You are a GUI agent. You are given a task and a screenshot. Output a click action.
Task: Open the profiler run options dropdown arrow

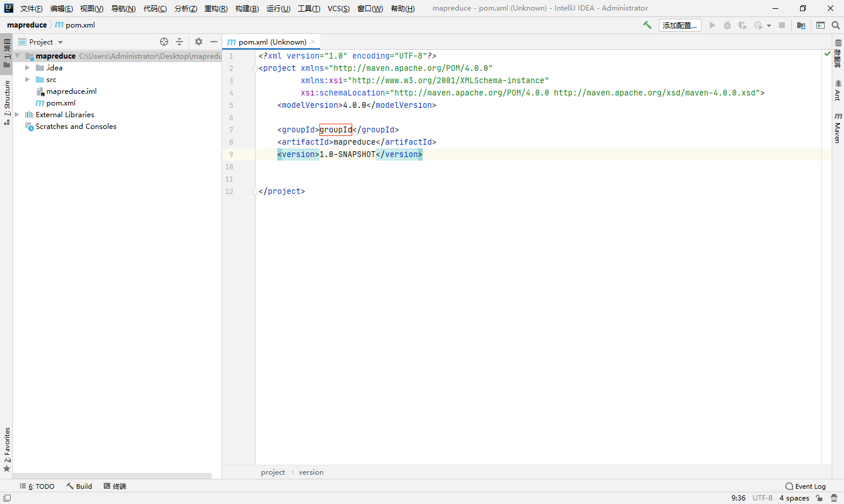[769, 26]
